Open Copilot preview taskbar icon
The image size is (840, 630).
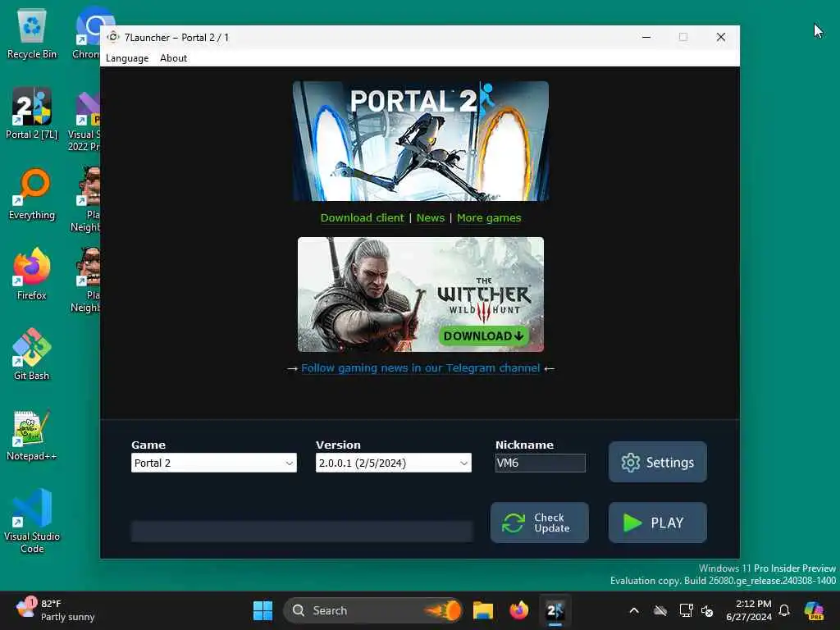tap(814, 610)
